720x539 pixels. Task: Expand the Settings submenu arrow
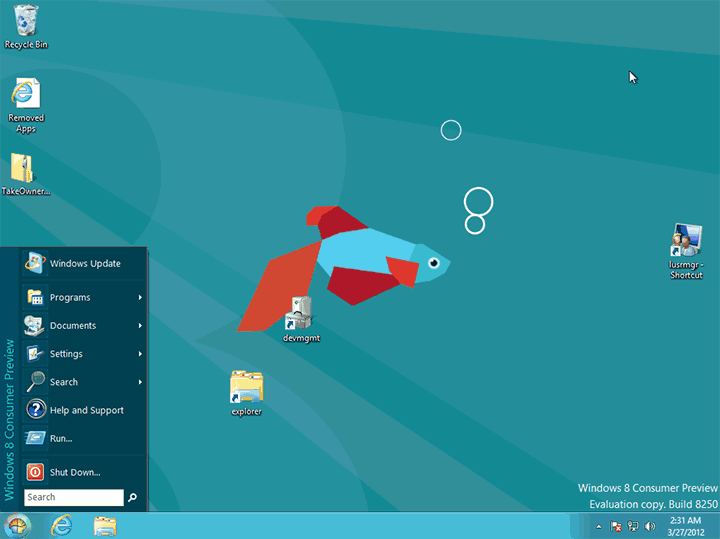click(140, 354)
